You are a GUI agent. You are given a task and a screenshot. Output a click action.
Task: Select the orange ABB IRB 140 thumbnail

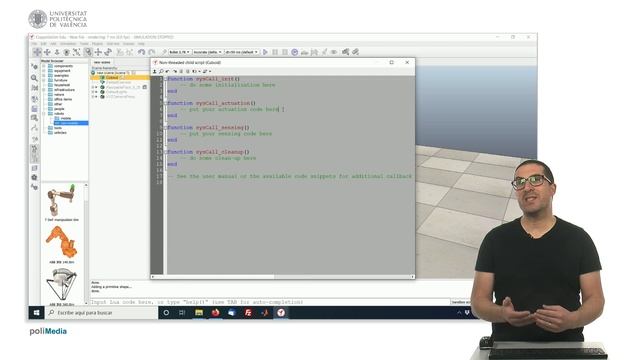click(x=62, y=243)
